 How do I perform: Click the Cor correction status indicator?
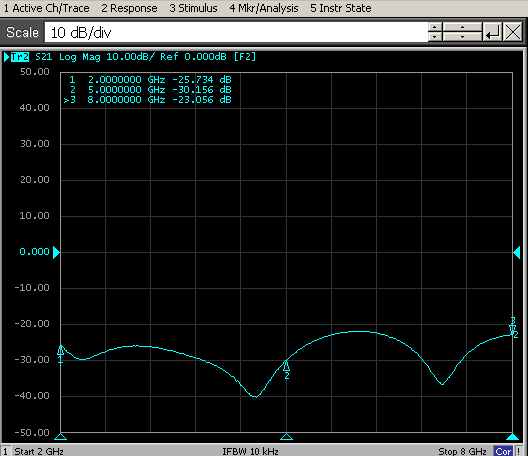(x=503, y=451)
